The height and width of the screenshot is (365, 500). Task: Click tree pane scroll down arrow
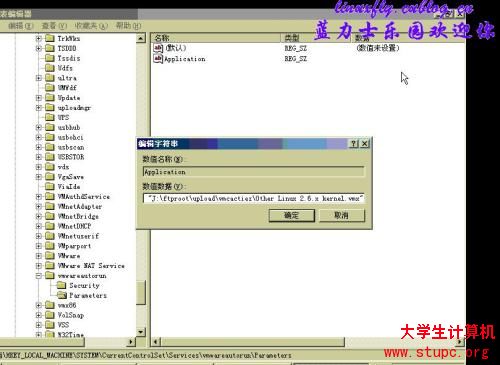141,332
